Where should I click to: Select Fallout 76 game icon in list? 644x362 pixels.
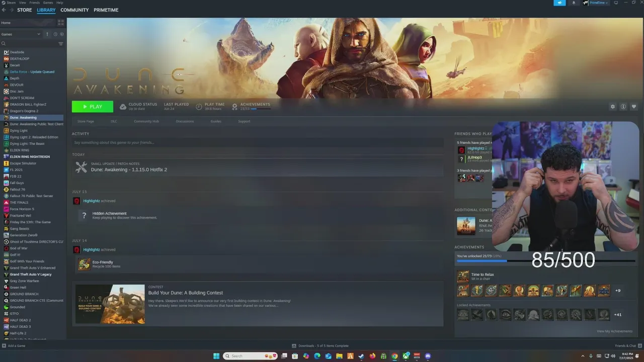(x=6, y=190)
